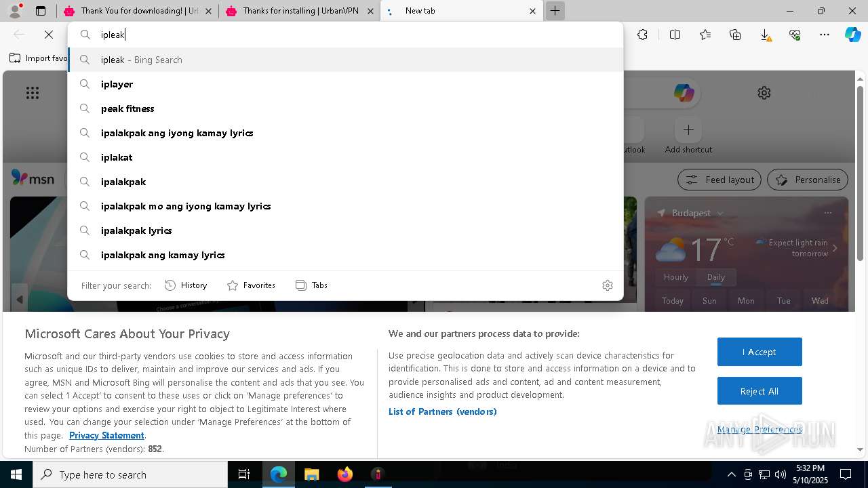868x488 pixels.
Task: Select ipleak Bing Search suggestion
Action: point(345,60)
